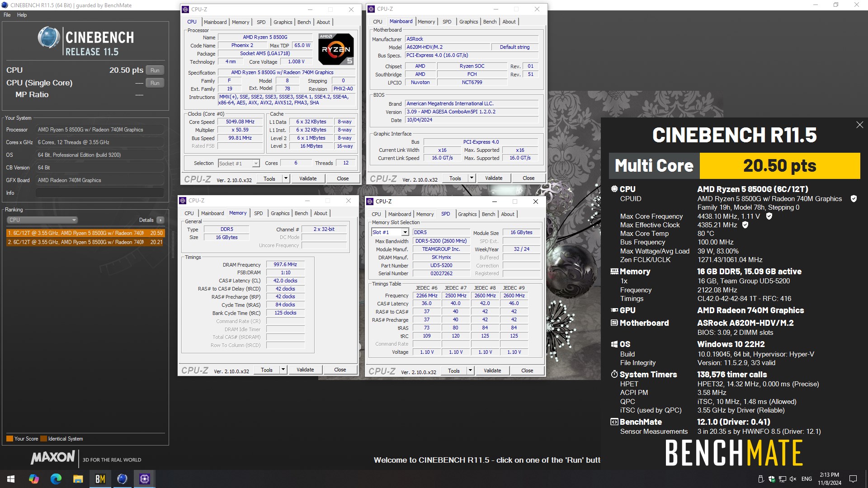Click the DRAM Frequency 997.6 MHz value
Image resolution: width=868 pixels, height=488 pixels.
point(285,265)
